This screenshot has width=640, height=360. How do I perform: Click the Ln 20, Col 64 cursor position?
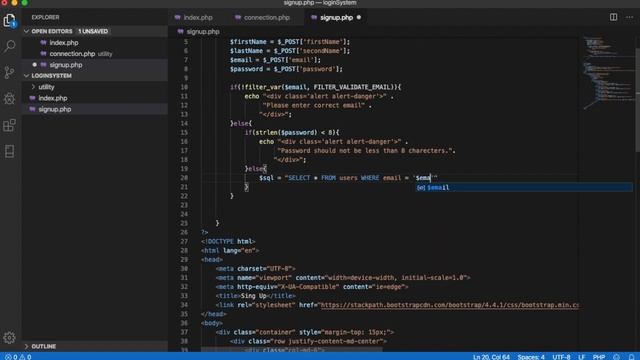pyautogui.click(x=491, y=357)
